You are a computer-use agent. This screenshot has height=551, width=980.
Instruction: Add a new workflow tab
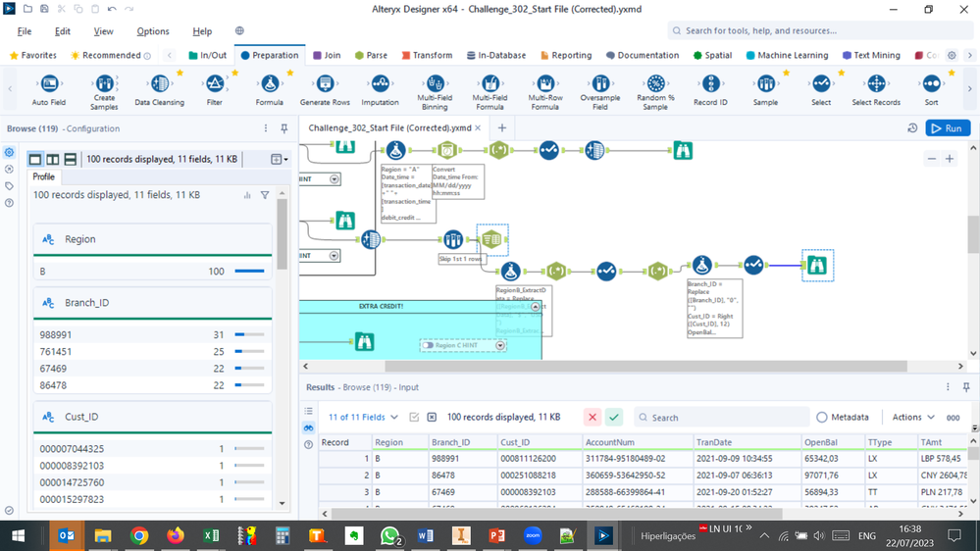point(502,128)
